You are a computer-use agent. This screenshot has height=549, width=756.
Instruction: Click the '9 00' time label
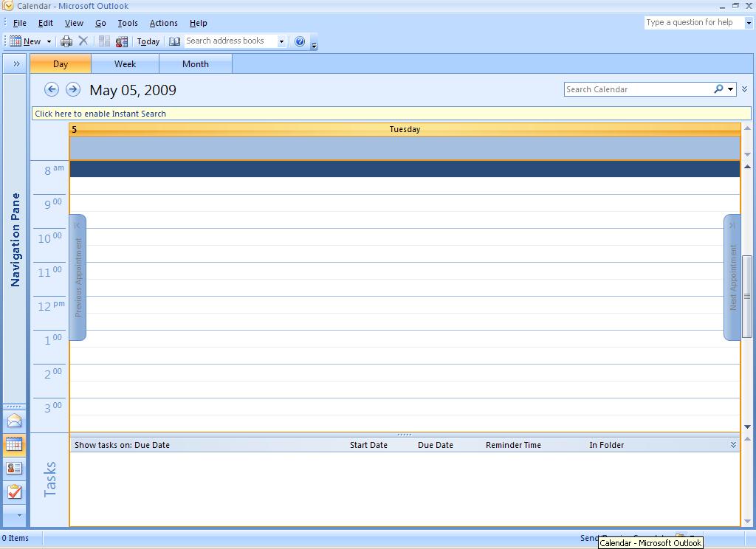[x=53, y=204]
